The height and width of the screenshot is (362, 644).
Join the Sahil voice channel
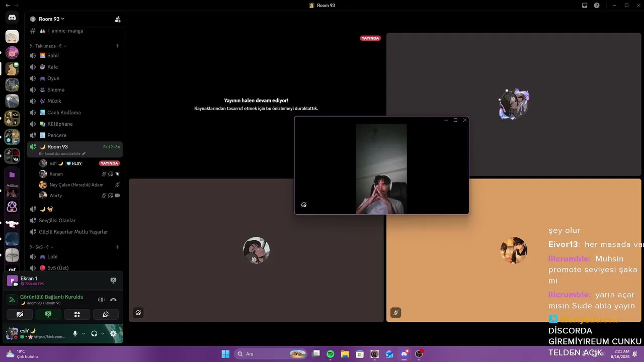75,55
